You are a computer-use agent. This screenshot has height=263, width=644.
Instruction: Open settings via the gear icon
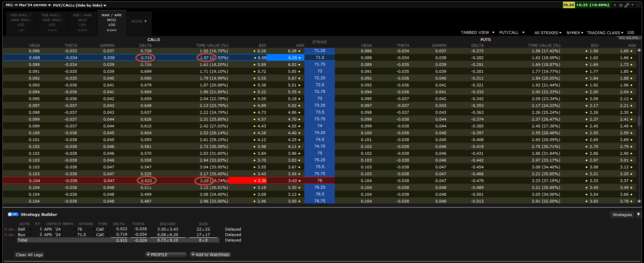(621, 5)
